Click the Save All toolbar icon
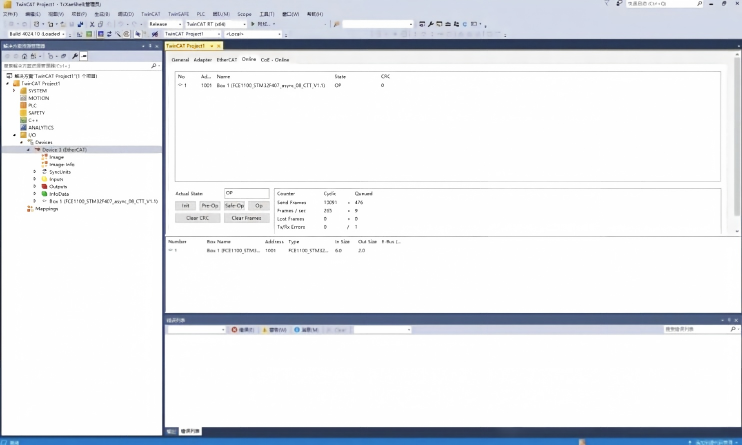This screenshot has width=742, height=445. coord(80,24)
